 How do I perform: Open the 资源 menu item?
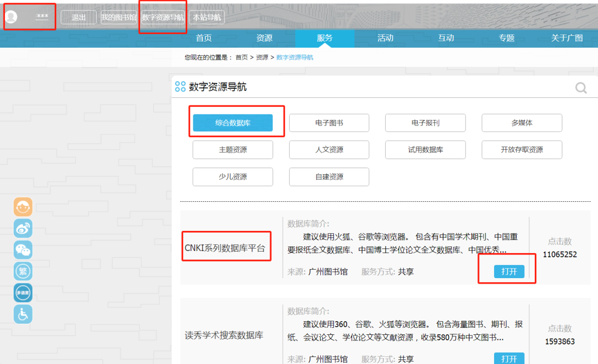tap(264, 38)
